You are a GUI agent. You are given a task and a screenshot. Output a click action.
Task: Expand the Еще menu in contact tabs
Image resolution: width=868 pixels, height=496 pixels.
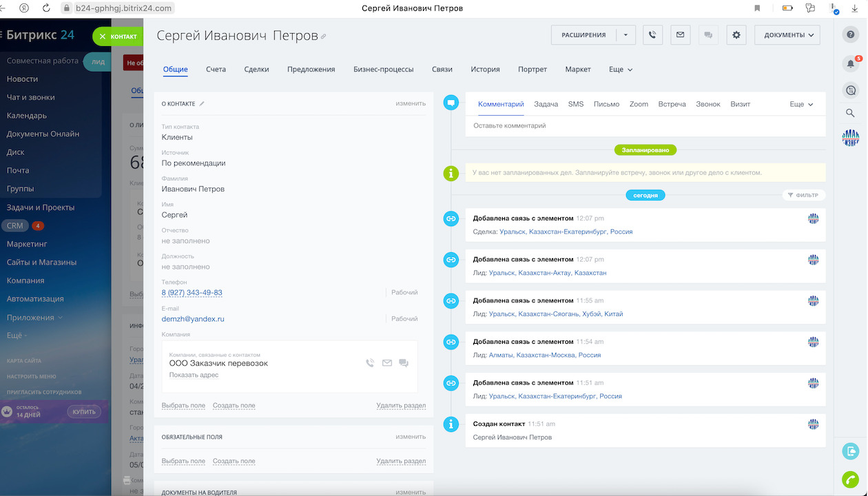pos(620,70)
